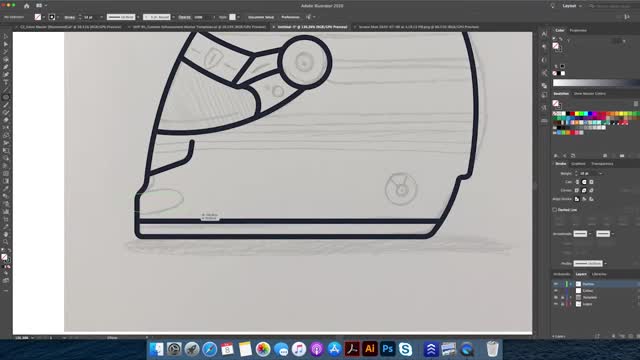
Task: Choose the bevel join corner option
Action: (591, 190)
